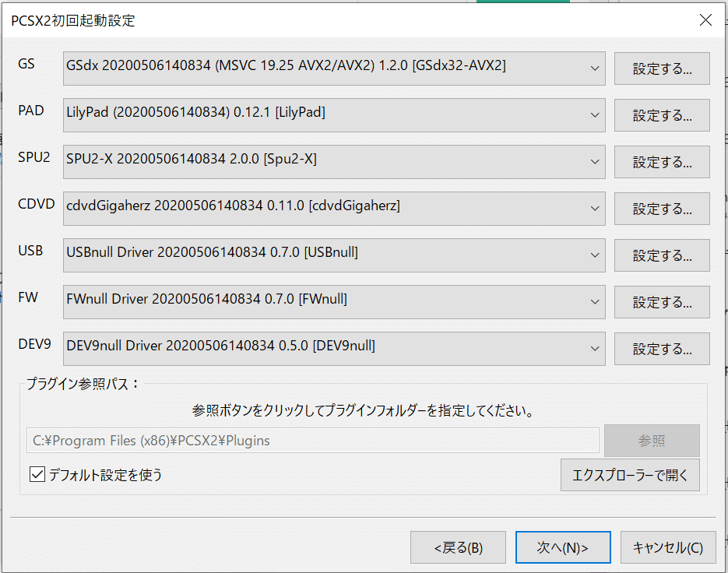Click 設定する button for USB plugin
Viewport: 728px width, 573px height.
pyautogui.click(x=662, y=255)
